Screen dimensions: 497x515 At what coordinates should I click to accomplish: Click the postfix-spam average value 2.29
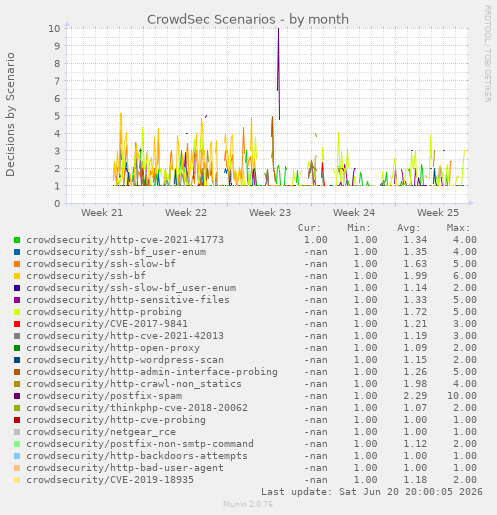coord(415,396)
